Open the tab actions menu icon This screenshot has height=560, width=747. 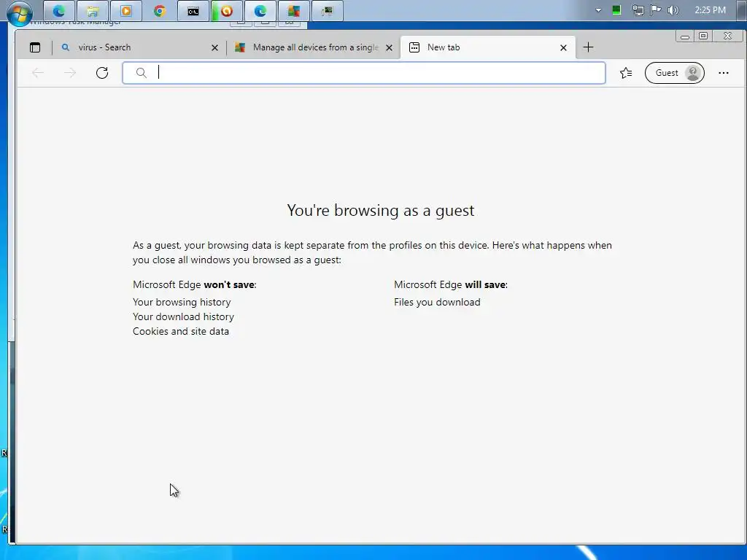tap(35, 47)
